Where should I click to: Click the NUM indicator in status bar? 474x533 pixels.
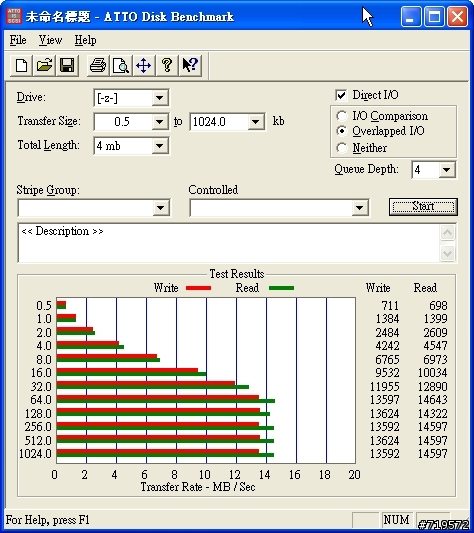[x=396, y=520]
